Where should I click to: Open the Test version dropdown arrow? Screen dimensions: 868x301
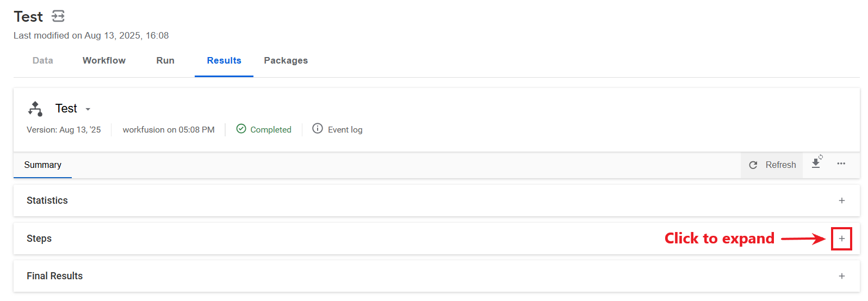point(88,109)
